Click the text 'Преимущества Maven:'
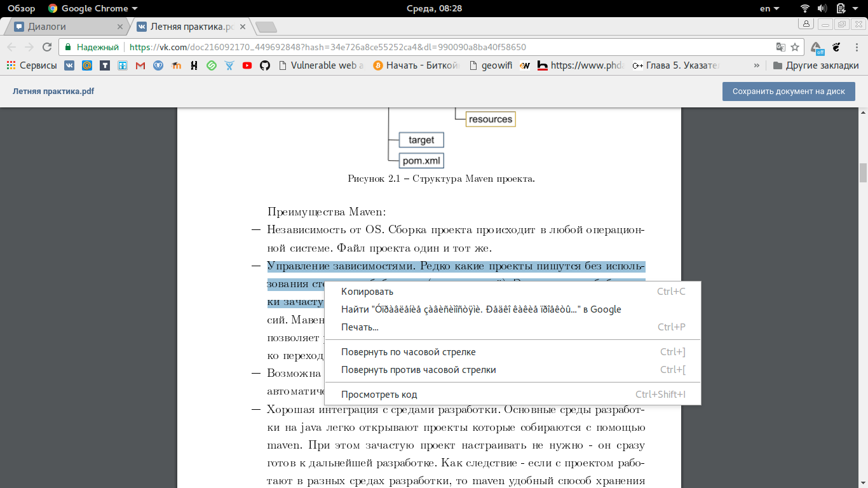Screen dimensions: 868x488 tap(327, 212)
